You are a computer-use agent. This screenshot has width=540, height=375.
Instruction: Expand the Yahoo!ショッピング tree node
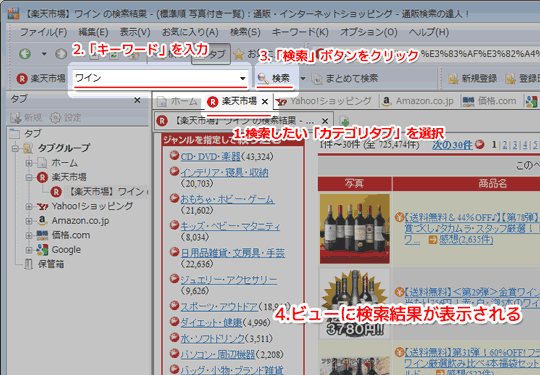click(x=29, y=206)
